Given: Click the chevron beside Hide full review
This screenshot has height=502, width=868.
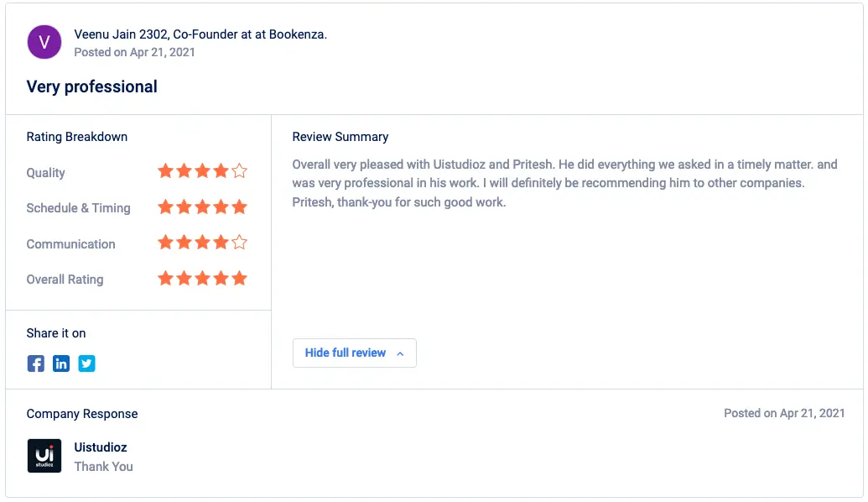Looking at the screenshot, I should point(400,353).
